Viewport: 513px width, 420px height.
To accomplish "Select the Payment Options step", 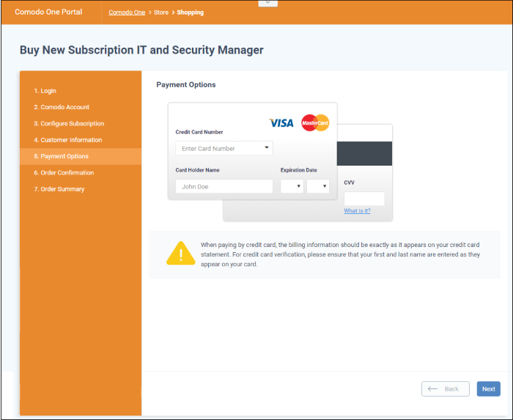I will coord(64,156).
